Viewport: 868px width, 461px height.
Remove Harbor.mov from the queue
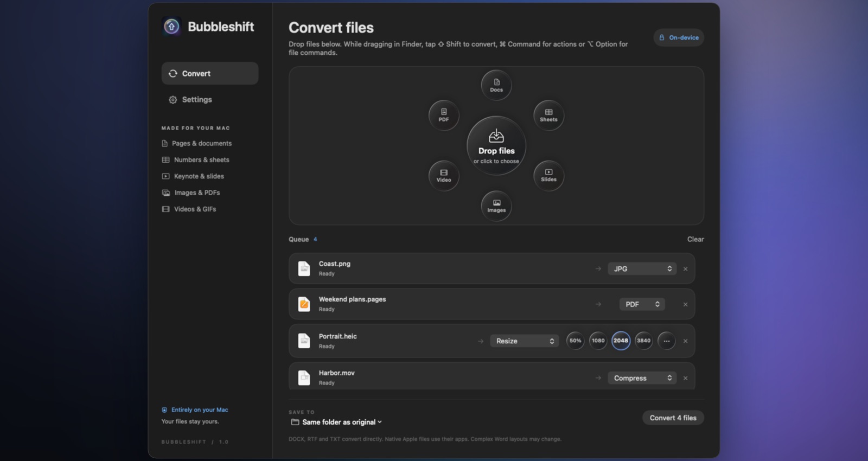pyautogui.click(x=685, y=378)
